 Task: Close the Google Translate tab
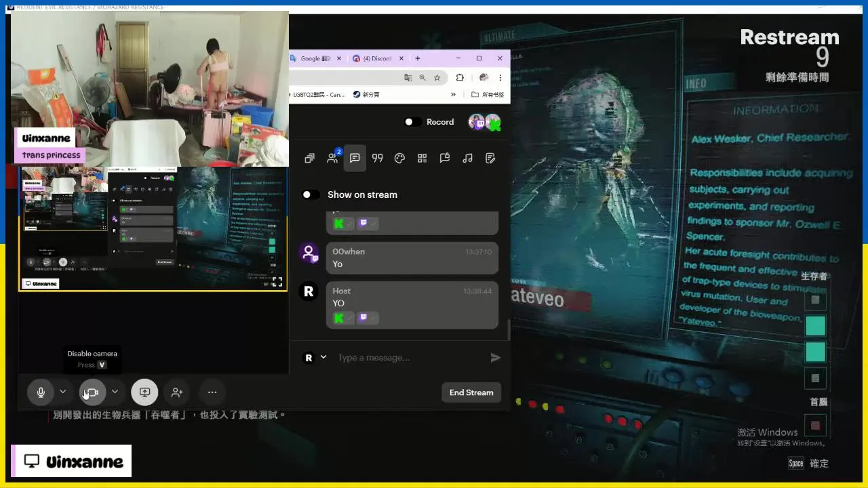pos(338,58)
